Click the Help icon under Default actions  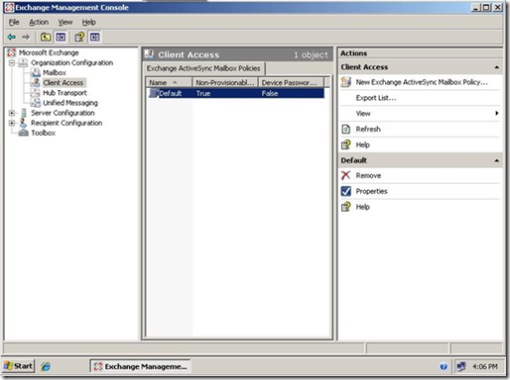[x=346, y=207]
